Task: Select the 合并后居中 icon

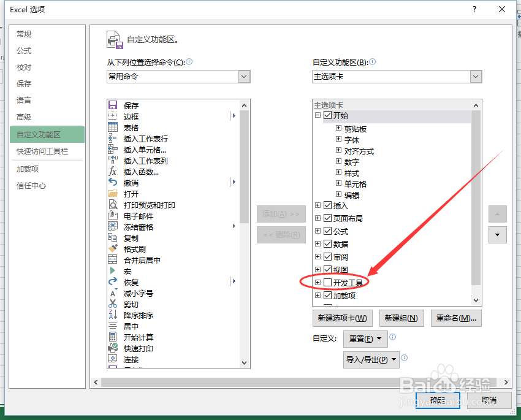Action: (113, 259)
